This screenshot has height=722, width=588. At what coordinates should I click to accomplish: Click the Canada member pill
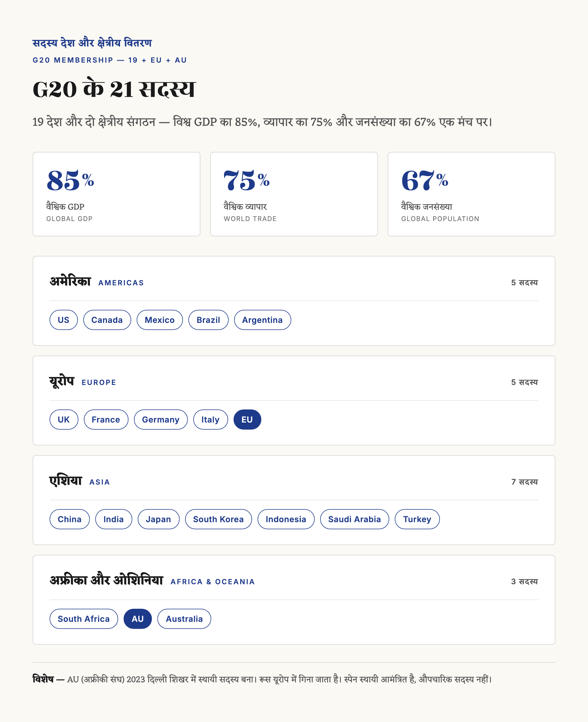pos(107,320)
